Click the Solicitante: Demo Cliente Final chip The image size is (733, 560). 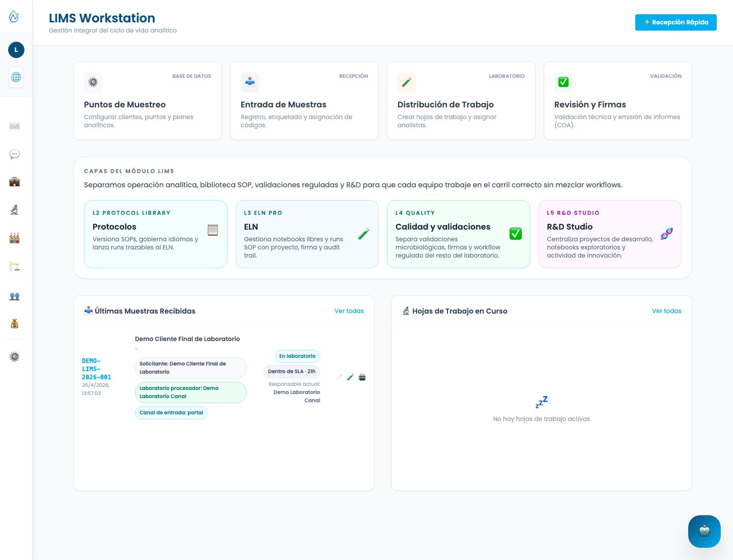pyautogui.click(x=191, y=368)
